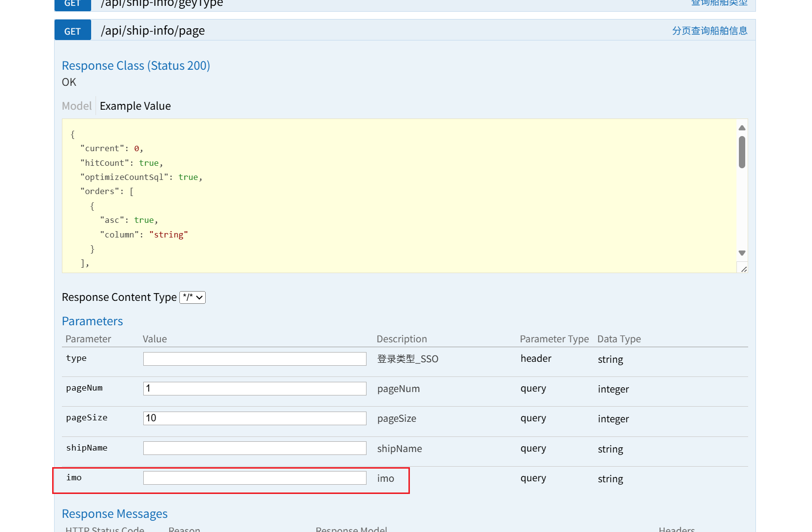
Task: Click scroll-up arrow in example JSON box
Action: pos(742,128)
